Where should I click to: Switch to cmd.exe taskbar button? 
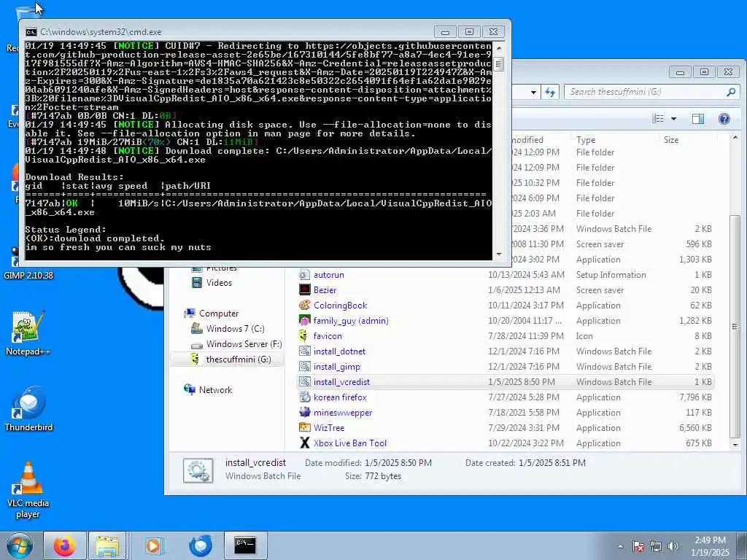click(x=245, y=545)
